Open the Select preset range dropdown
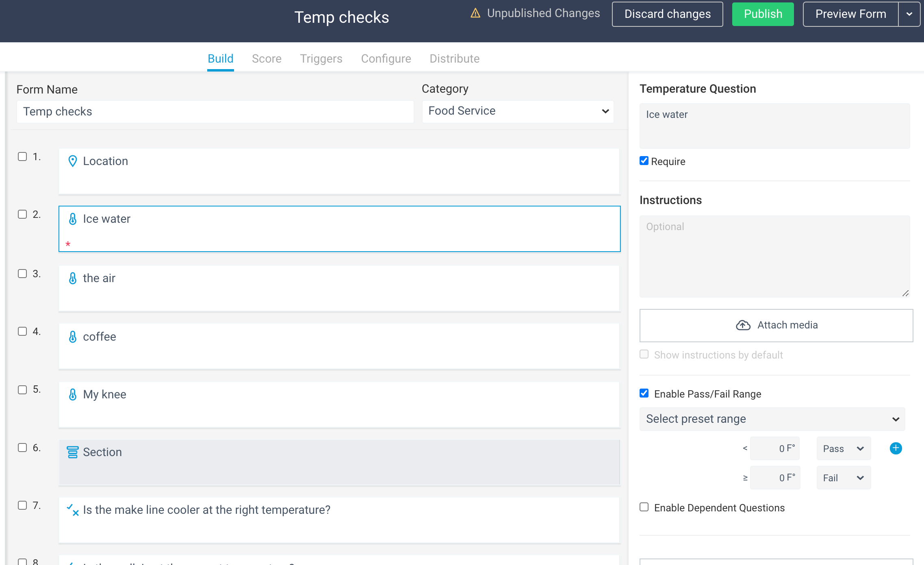Image resolution: width=924 pixels, height=565 pixels. point(772,419)
